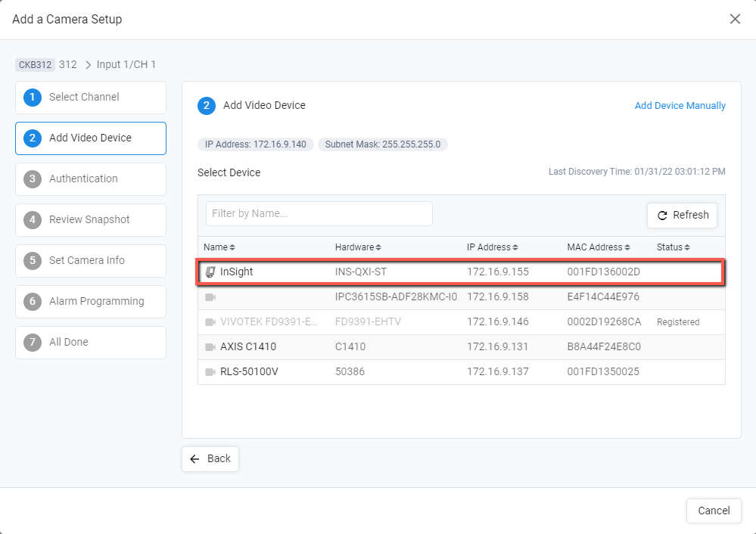Sort the table by Status
The width and height of the screenshot is (756, 534).
[x=673, y=247]
